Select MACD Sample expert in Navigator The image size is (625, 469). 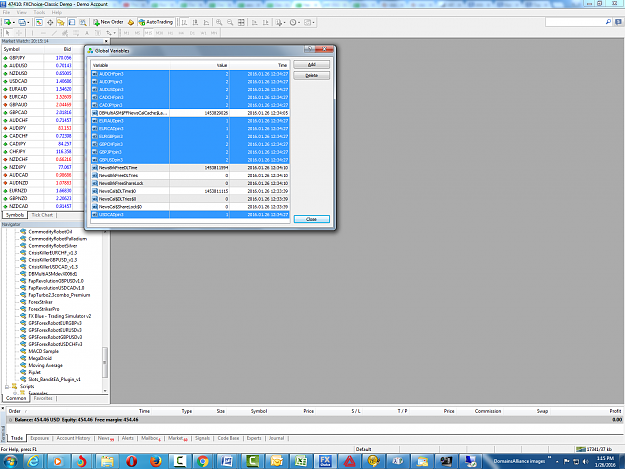coord(43,351)
